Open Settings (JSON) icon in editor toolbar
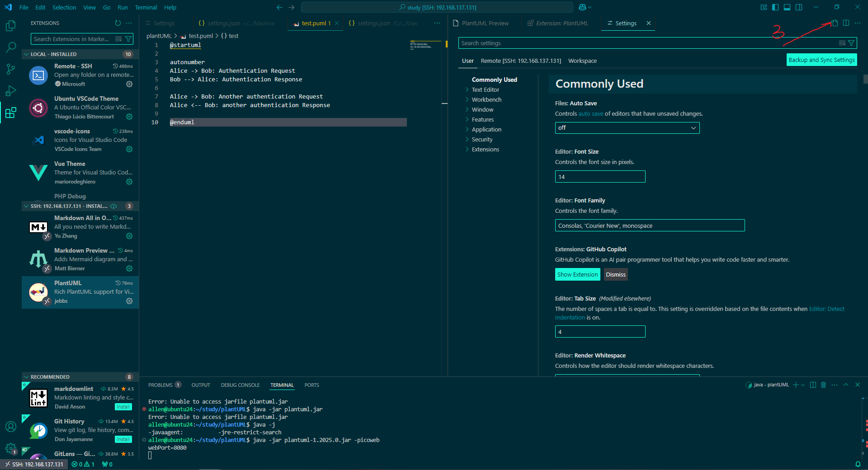 [x=835, y=23]
